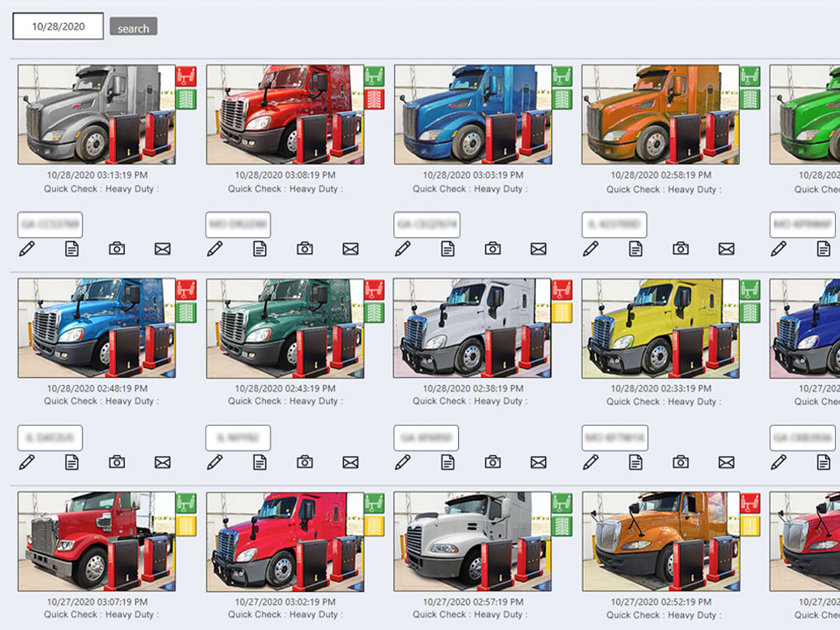The height and width of the screenshot is (630, 840).
Task: Click green alignment icon on 03:03:19 PM card
Action: point(562,76)
